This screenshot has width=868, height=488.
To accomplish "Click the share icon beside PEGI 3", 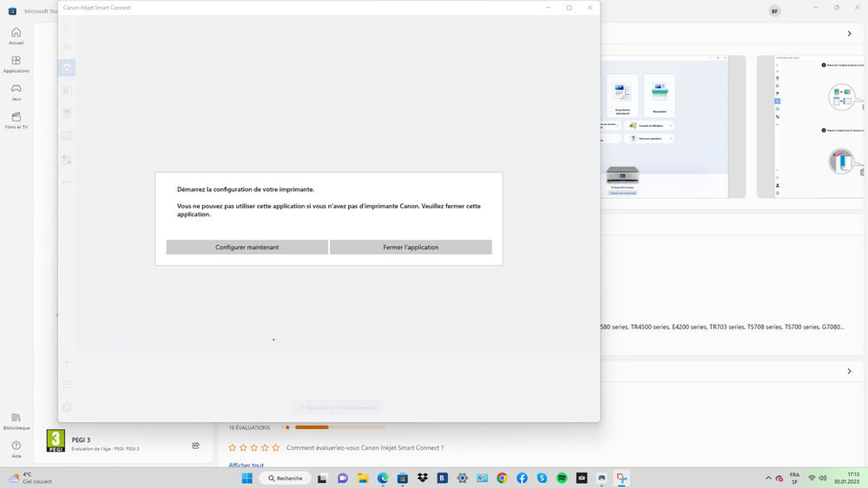I will point(195,445).
